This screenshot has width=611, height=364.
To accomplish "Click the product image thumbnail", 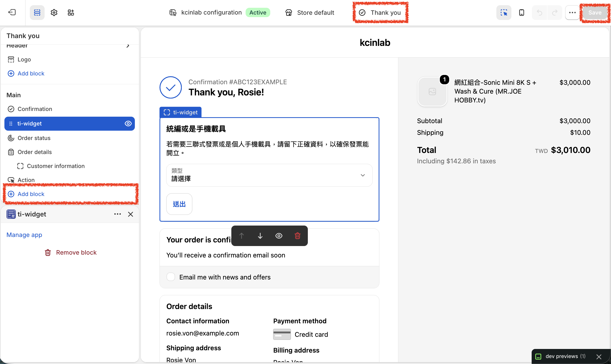I will (x=432, y=92).
